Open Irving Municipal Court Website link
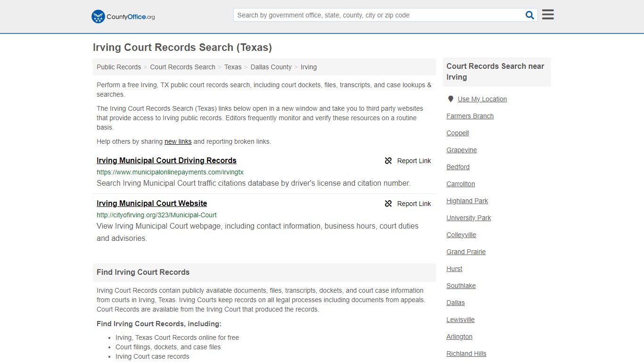This screenshot has width=644, height=362. coord(152,203)
